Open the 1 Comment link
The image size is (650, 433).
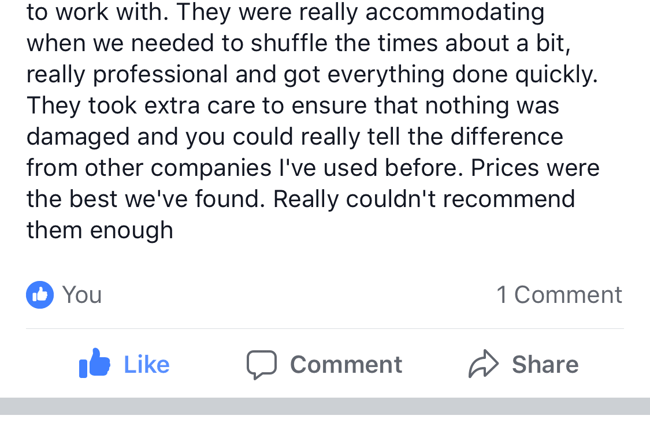click(x=559, y=295)
